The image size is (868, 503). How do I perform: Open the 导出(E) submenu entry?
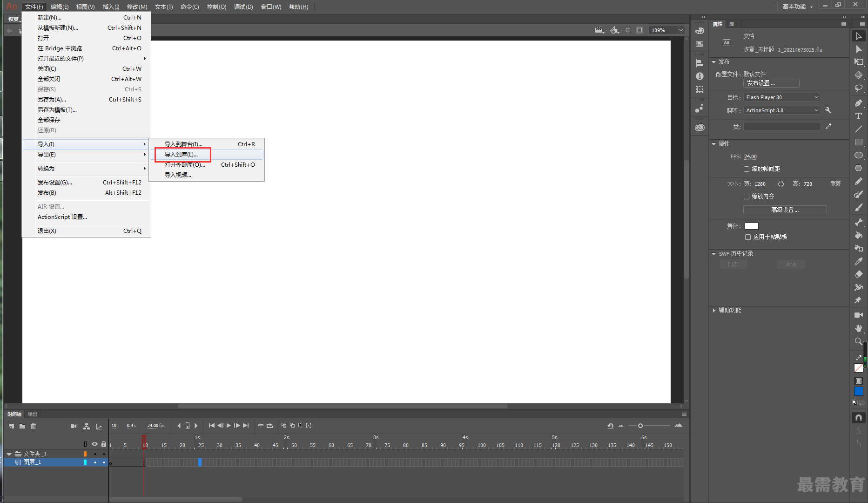point(86,155)
